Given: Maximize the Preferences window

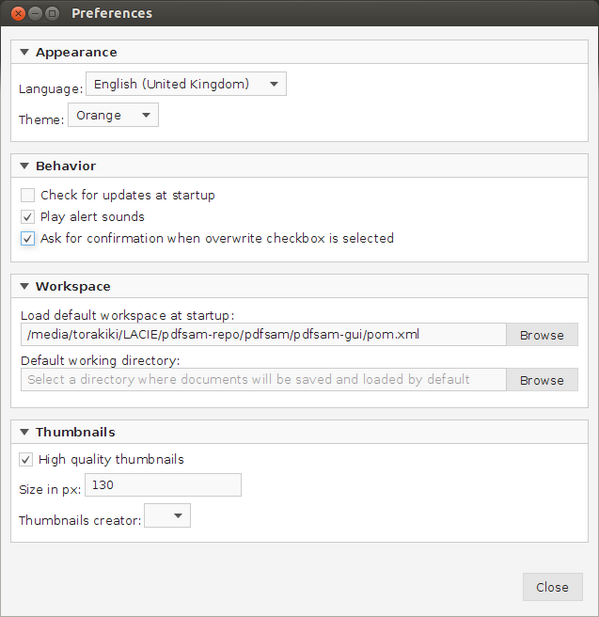Looking at the screenshot, I should pos(52,13).
